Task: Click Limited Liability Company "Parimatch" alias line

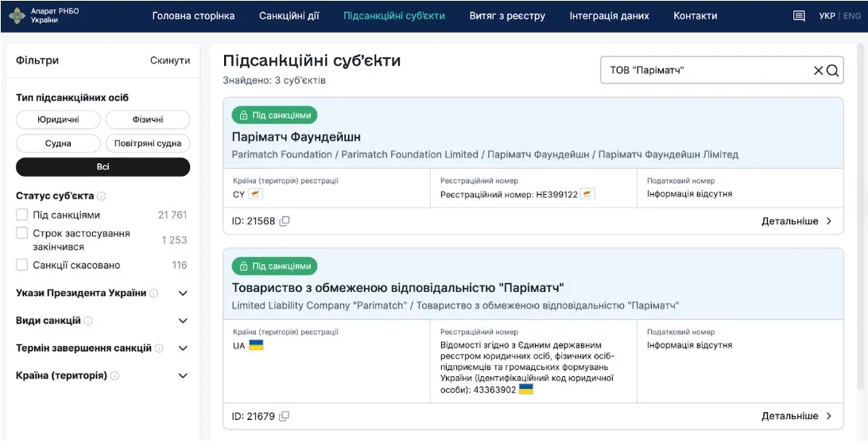Action: pyautogui.click(x=455, y=305)
